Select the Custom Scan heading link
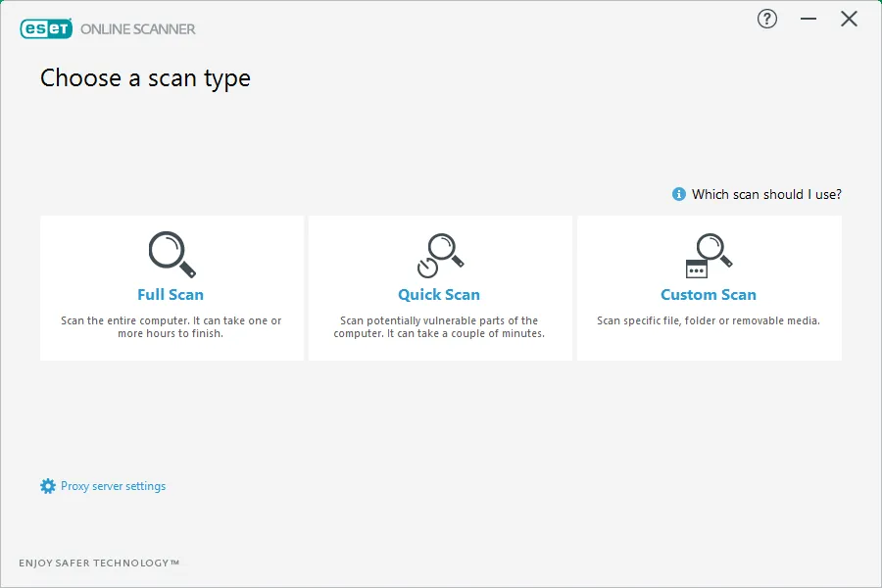Image resolution: width=882 pixels, height=588 pixels. pyautogui.click(x=709, y=295)
